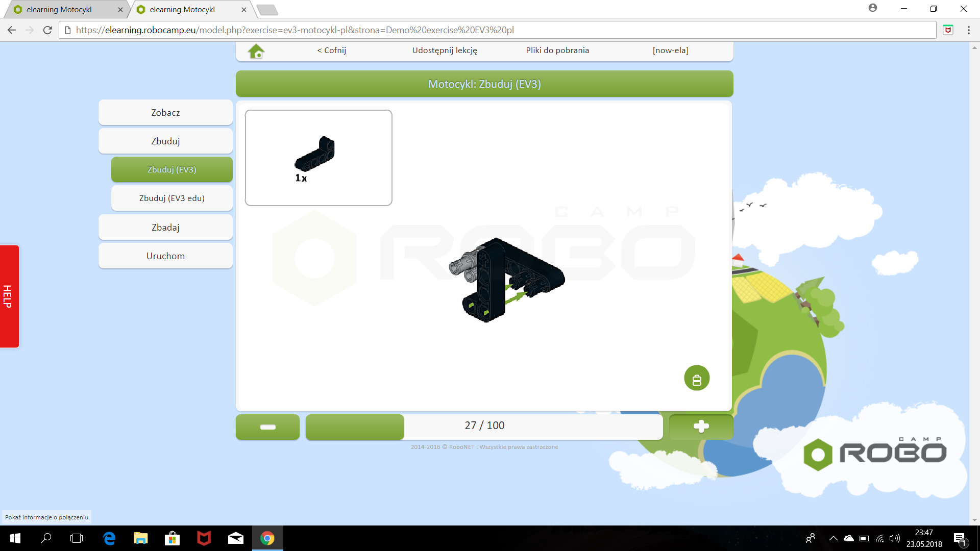The width and height of the screenshot is (980, 551).
Task: Click the address bar URL field
Action: tap(498, 30)
